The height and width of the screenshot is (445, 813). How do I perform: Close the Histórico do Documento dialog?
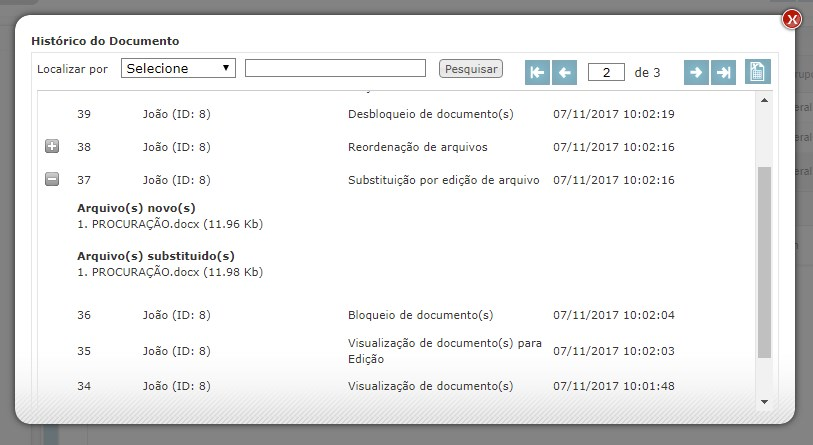pyautogui.click(x=792, y=19)
